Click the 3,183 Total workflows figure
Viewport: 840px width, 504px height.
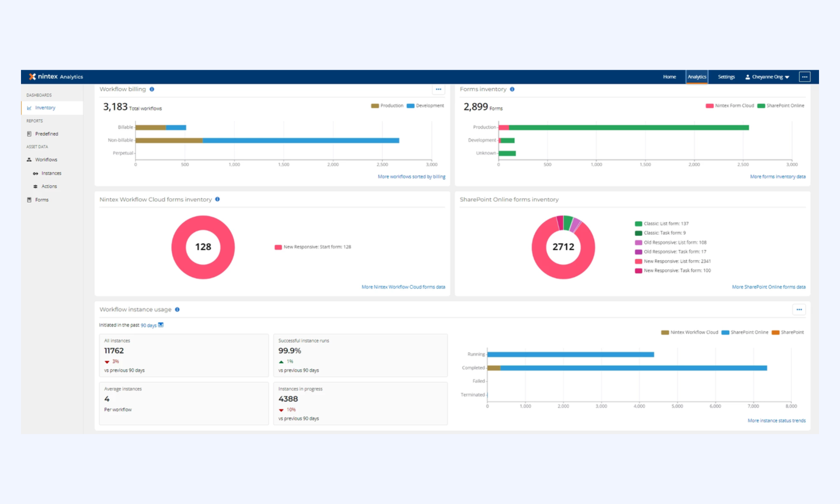pyautogui.click(x=132, y=107)
